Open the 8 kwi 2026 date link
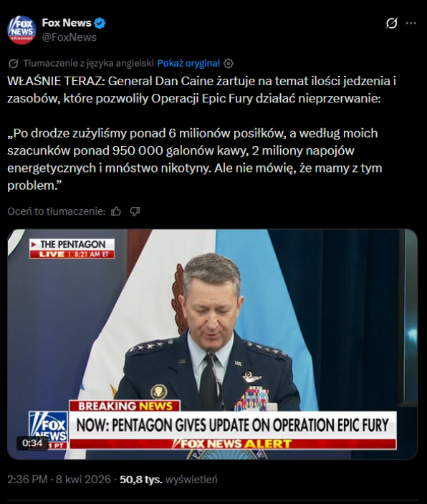 pyautogui.click(x=83, y=480)
